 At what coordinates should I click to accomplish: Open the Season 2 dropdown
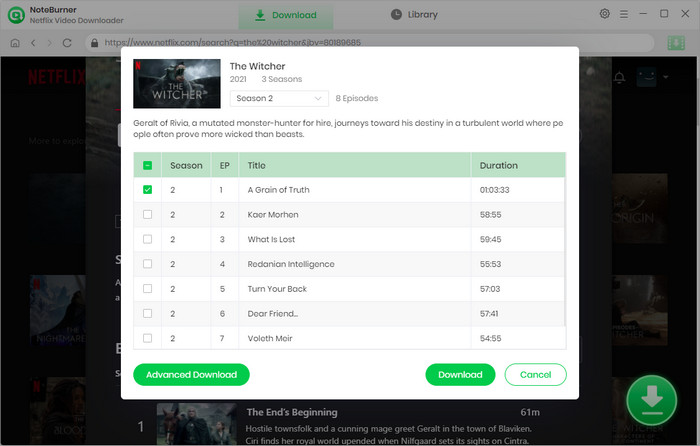(x=279, y=98)
